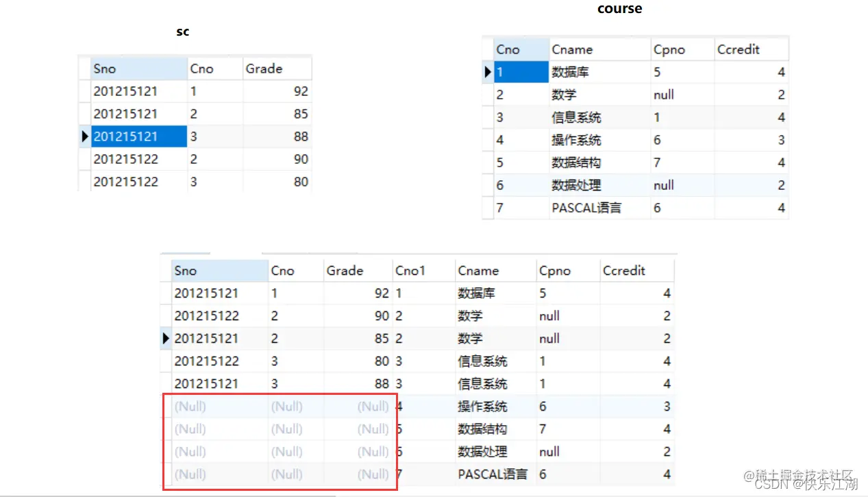The height and width of the screenshot is (497, 868).
Task: Select 数据处理 cell in the course table
Action: coord(599,185)
